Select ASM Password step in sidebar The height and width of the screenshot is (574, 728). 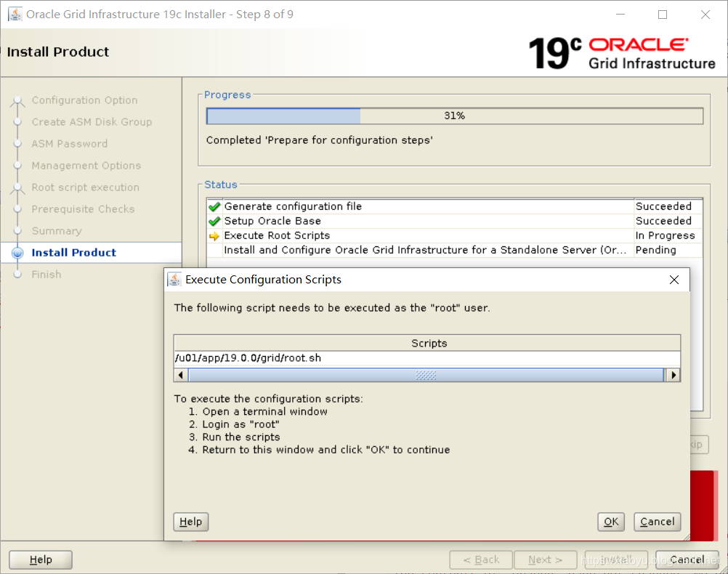click(x=70, y=144)
